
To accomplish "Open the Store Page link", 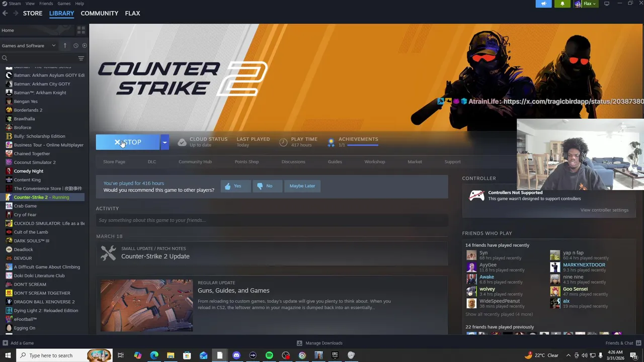I will 114,161.
